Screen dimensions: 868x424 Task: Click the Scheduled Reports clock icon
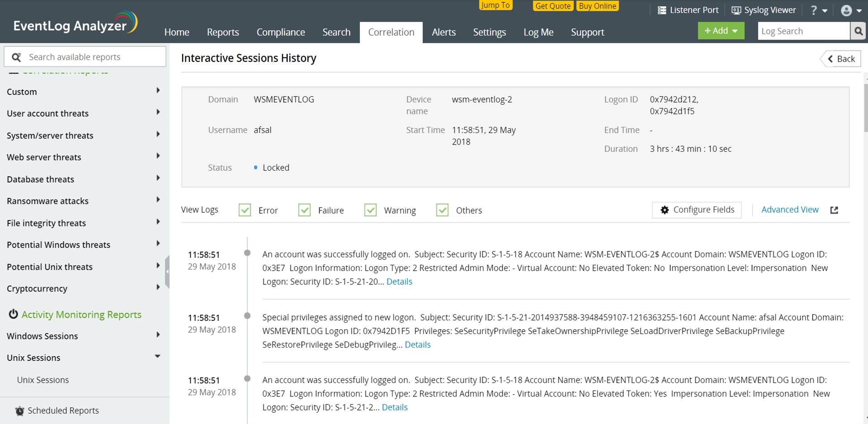pos(19,411)
